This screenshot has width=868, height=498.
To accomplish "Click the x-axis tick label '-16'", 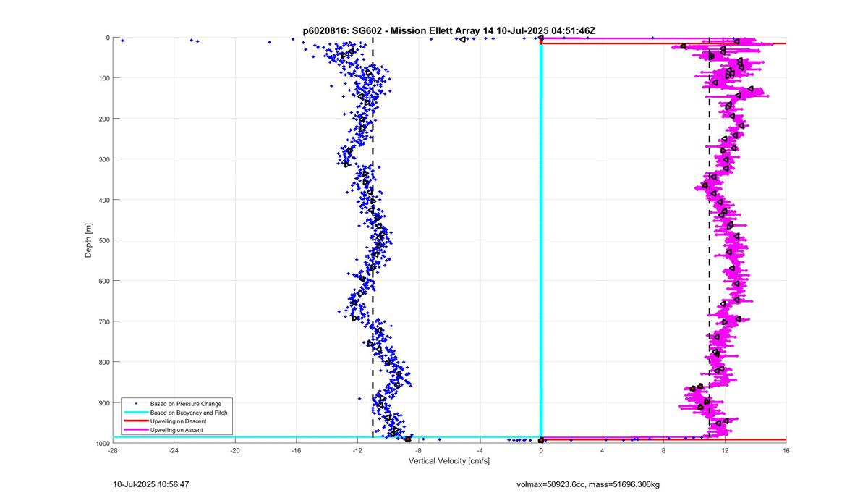I will click(x=297, y=450).
